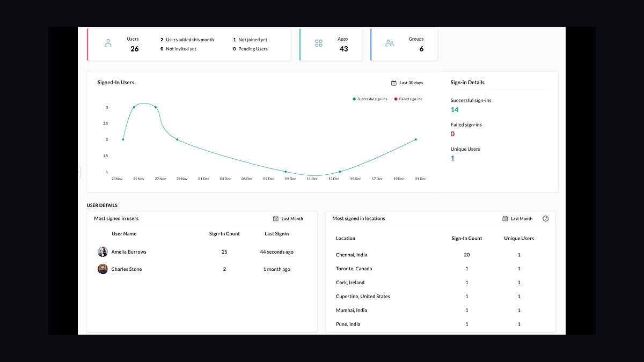
Task: Select the Mumbai, India row
Action: click(440, 311)
